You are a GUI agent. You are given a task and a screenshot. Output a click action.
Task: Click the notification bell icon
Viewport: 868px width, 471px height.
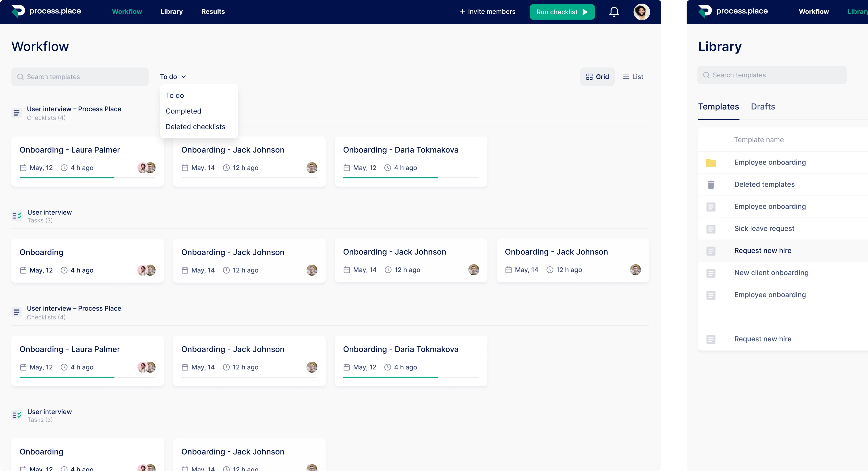(614, 12)
